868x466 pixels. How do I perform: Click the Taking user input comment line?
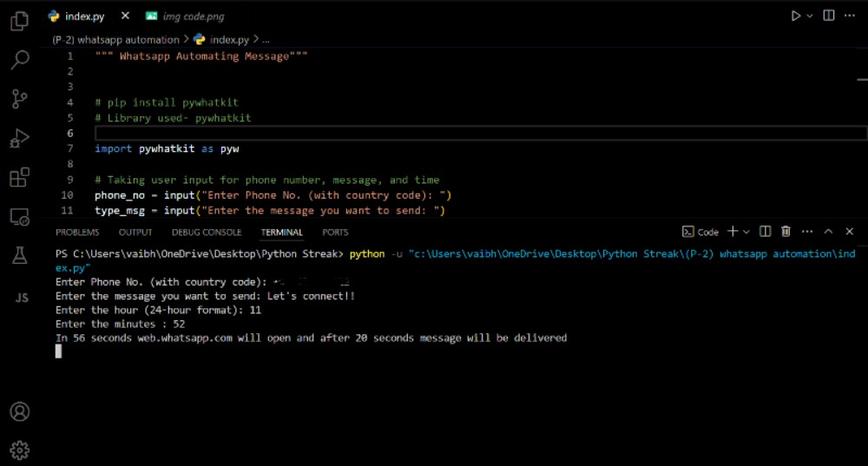click(x=266, y=180)
